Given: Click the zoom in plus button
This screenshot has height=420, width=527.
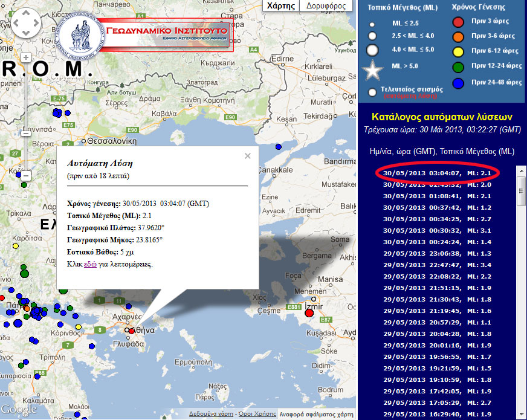Looking at the screenshot, I should 26,57.
